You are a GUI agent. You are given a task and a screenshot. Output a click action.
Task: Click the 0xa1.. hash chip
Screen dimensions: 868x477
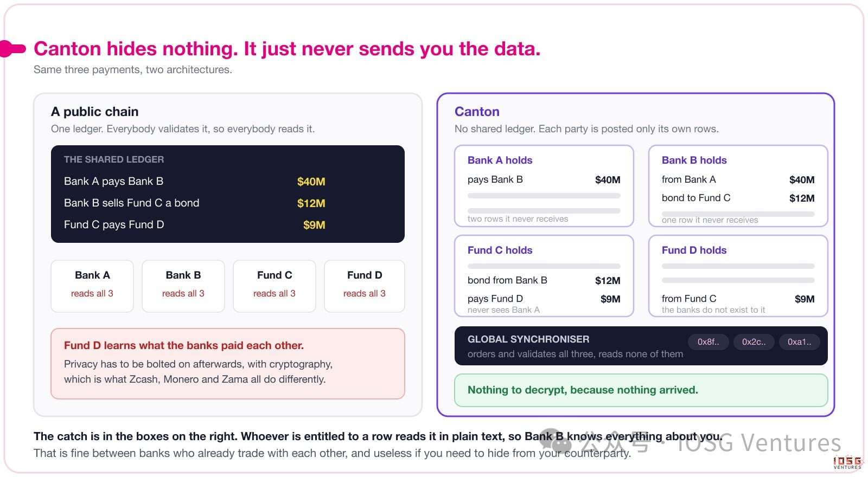pyautogui.click(x=799, y=342)
